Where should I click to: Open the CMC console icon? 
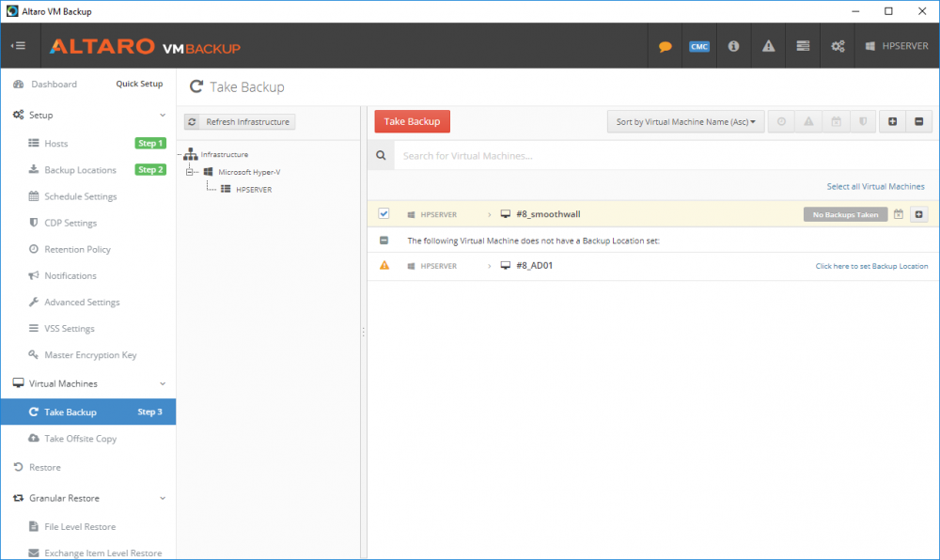coord(699,46)
